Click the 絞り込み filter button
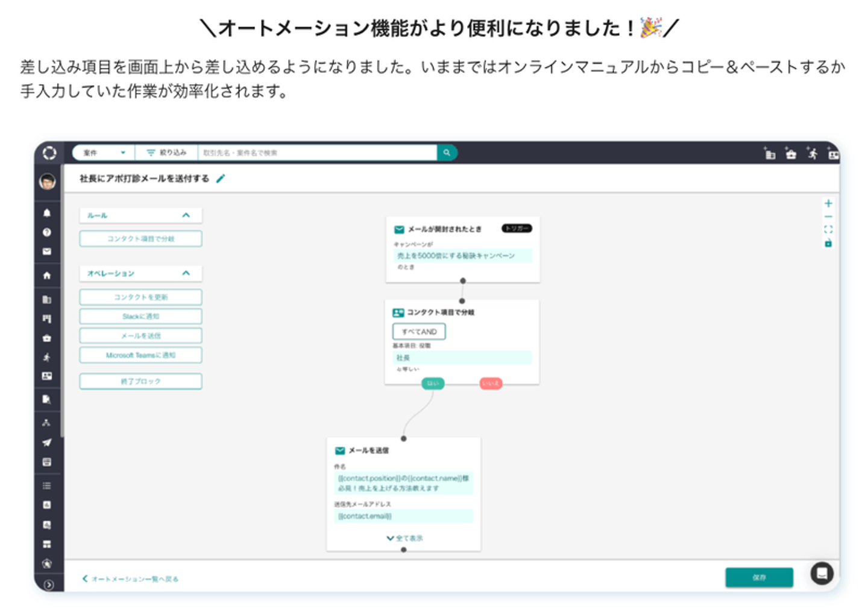The image size is (868, 608). click(167, 153)
